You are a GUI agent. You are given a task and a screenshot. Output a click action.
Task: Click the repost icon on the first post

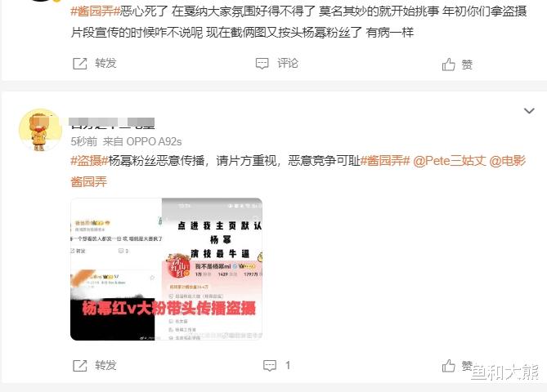pyautogui.click(x=80, y=64)
